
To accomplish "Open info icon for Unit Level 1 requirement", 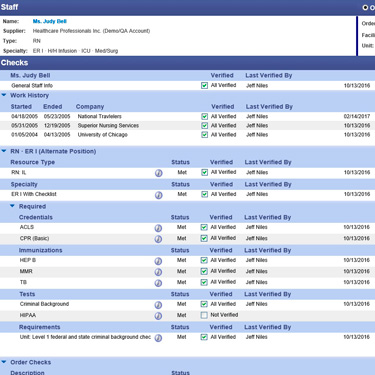I will [158, 338].
